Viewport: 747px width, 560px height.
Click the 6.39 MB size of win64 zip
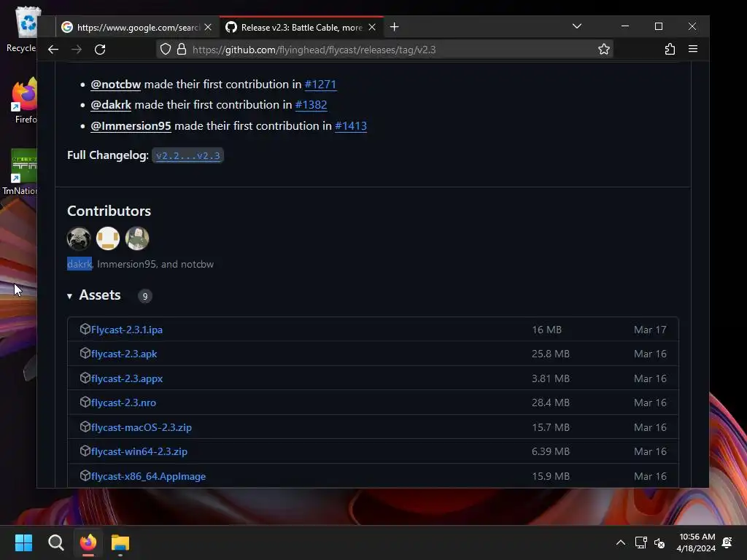pos(551,451)
